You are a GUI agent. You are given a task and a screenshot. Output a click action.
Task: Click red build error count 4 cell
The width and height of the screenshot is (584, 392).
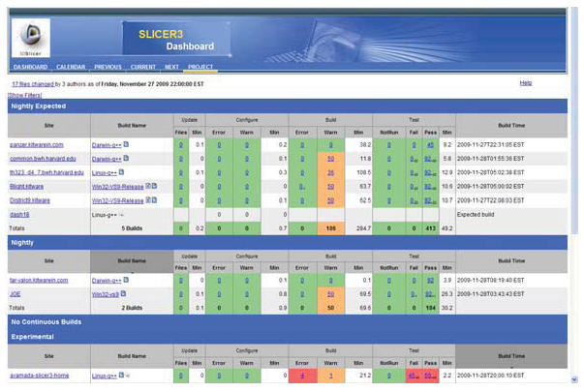click(302, 374)
